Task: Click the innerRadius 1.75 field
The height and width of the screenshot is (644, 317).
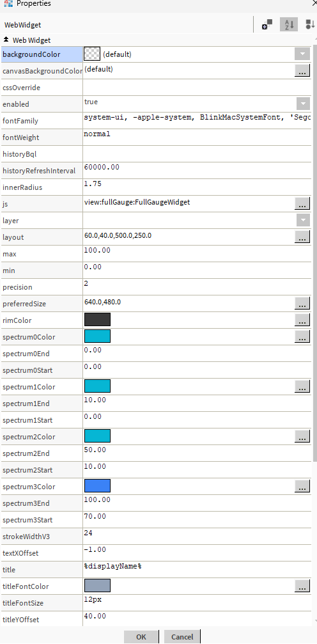Action: click(x=197, y=187)
